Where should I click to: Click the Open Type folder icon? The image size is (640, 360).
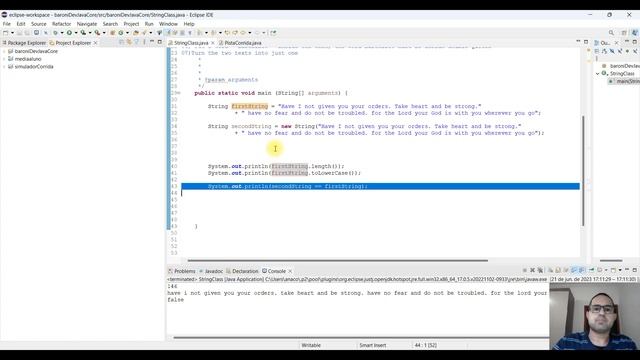[x=136, y=33]
